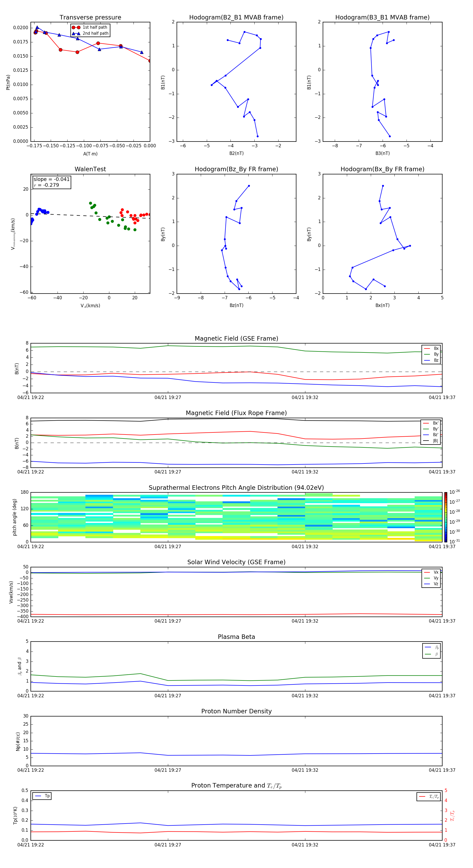
Task: Select the Bx legend entry in GSE magnetic field plot
Action: pos(431,349)
